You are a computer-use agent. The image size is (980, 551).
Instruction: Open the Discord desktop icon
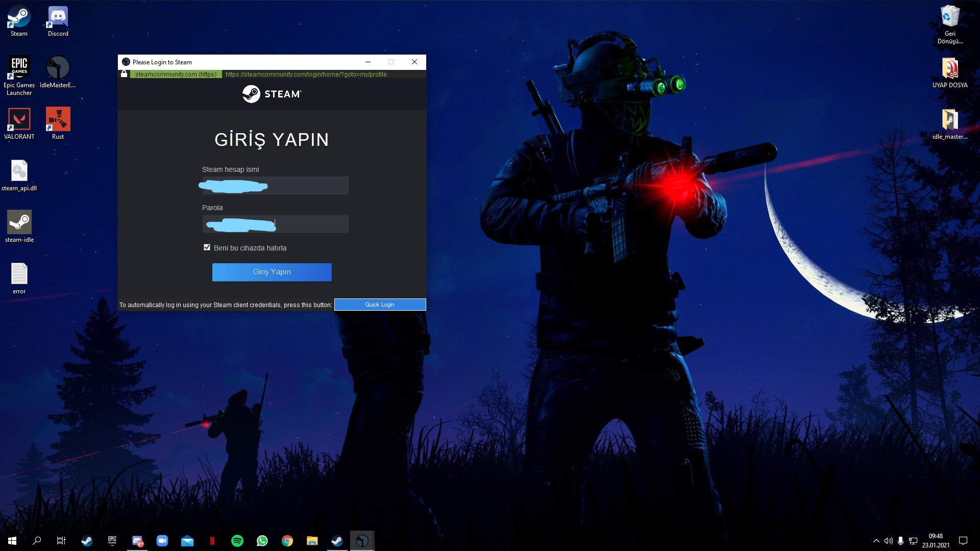click(58, 18)
